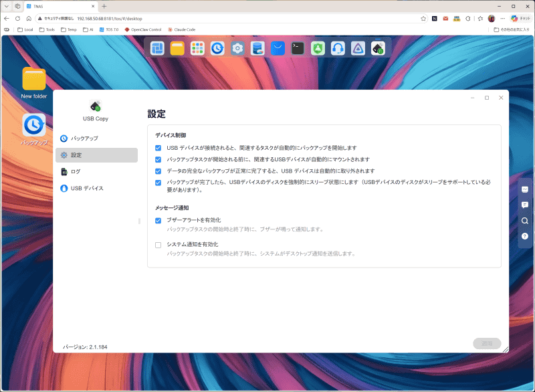Viewport: 535px width, 392px height.
Task: Open a new browser tab
Action: click(104, 6)
